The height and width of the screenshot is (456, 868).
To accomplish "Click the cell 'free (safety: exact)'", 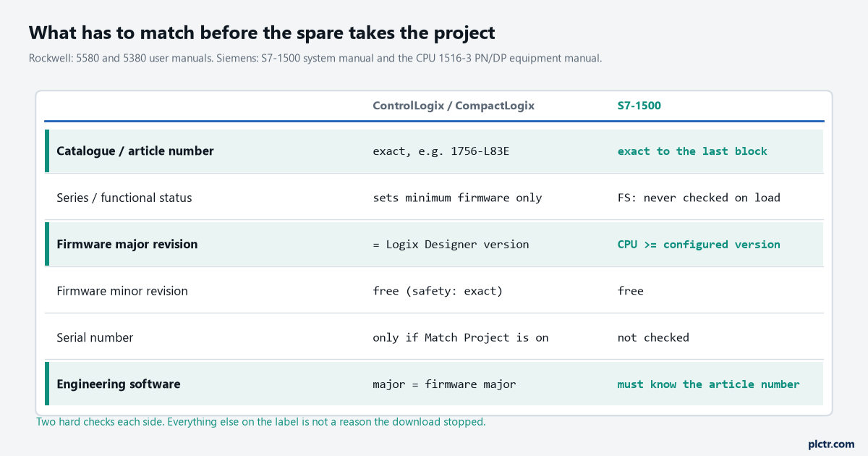I will pos(438,291).
